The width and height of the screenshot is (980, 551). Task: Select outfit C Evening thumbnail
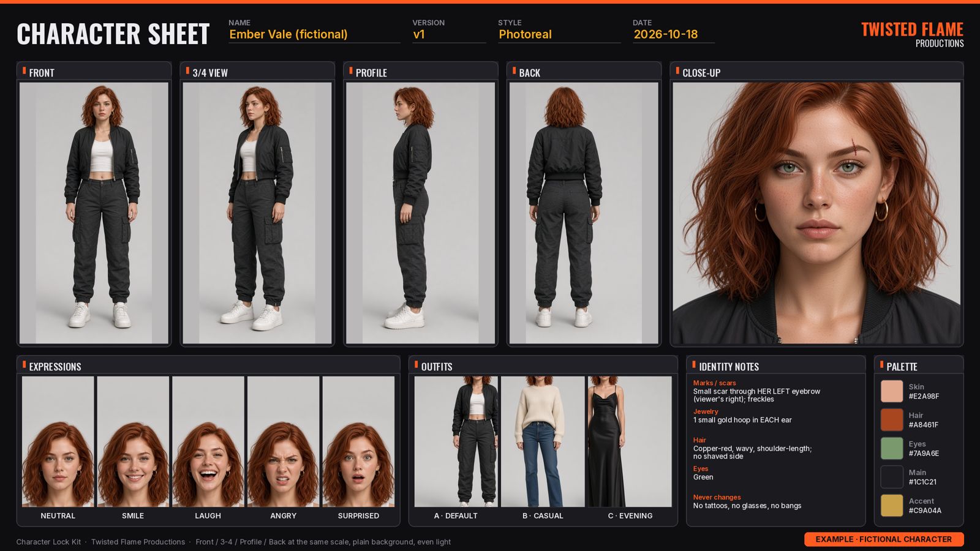click(x=630, y=441)
